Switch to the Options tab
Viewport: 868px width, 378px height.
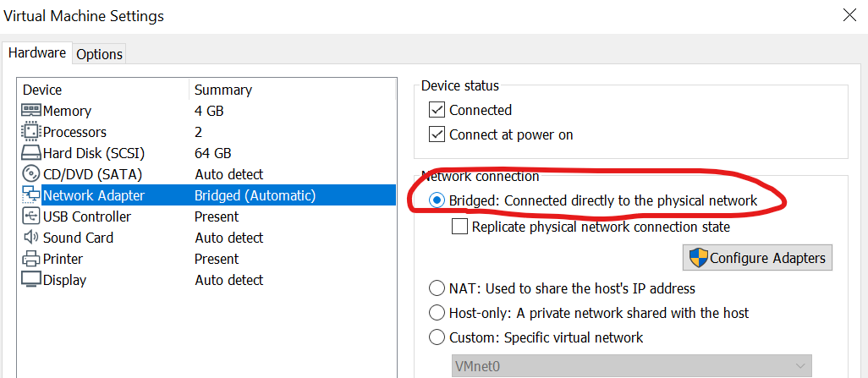click(99, 54)
